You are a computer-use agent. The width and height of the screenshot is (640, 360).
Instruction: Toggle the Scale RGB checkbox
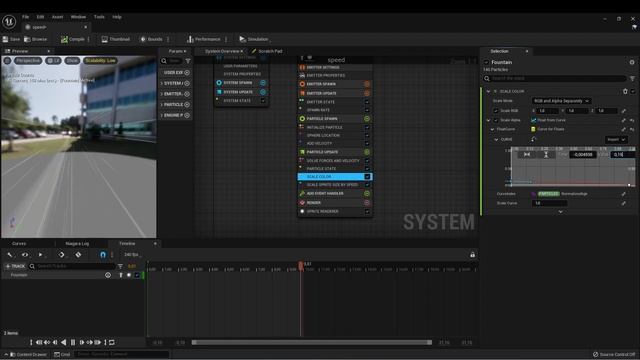pyautogui.click(x=496, y=111)
